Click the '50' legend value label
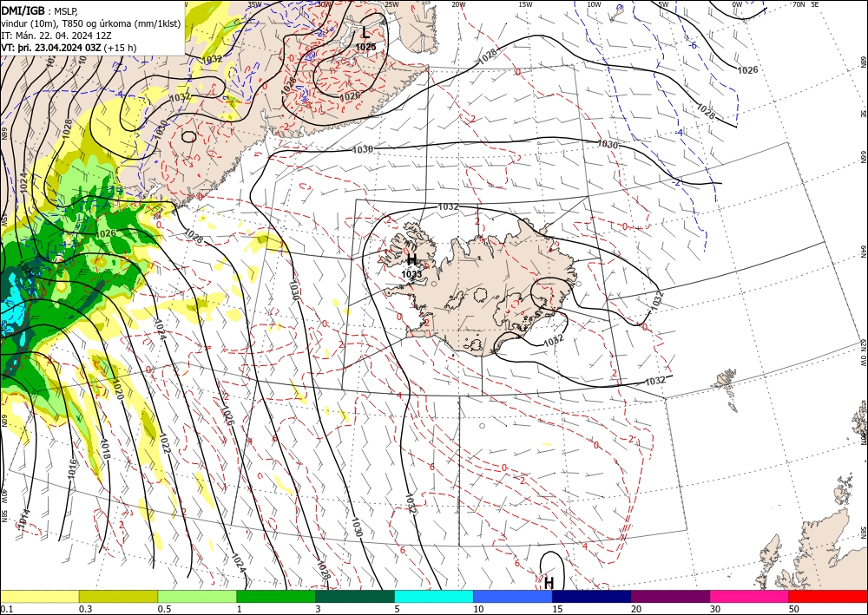Screen dimensions: 868x615 point(794,609)
